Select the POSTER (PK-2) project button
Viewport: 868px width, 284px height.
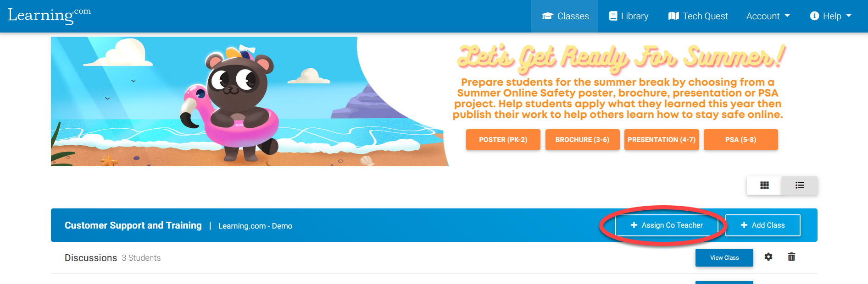coord(503,140)
